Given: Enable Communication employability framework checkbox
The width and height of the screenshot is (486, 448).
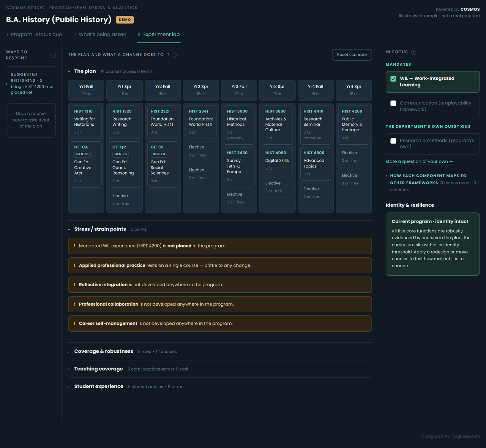Looking at the screenshot, I should click(x=393, y=103).
